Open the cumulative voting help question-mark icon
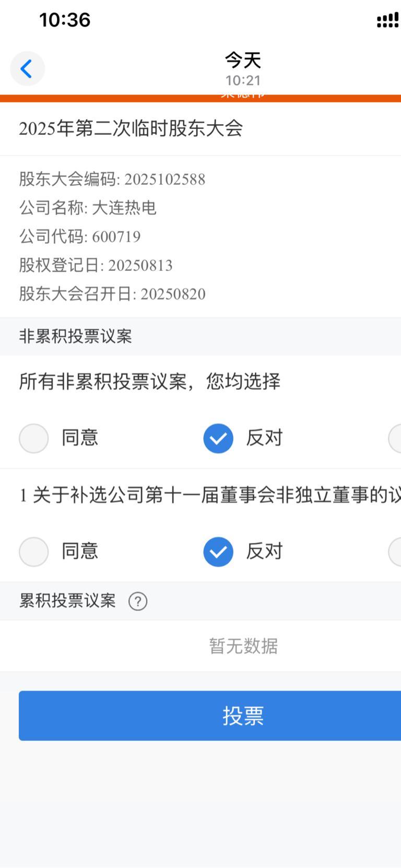Viewport: 401px width, 868px height. [138, 601]
